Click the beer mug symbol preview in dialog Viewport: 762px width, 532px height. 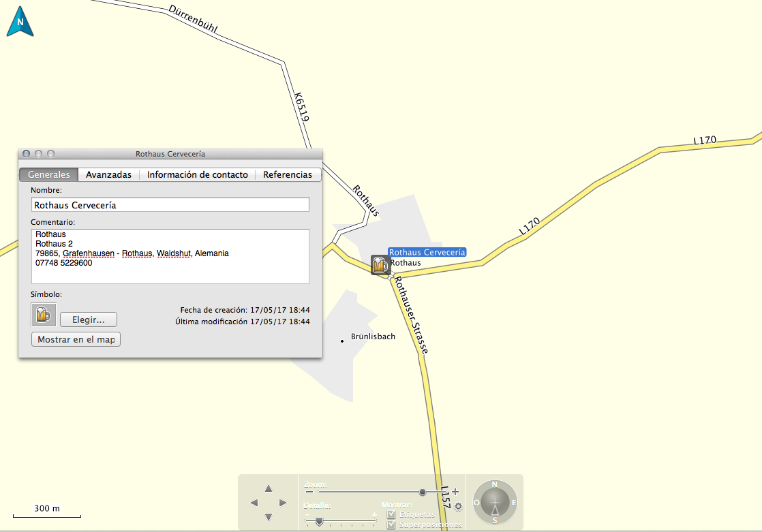[x=43, y=315]
